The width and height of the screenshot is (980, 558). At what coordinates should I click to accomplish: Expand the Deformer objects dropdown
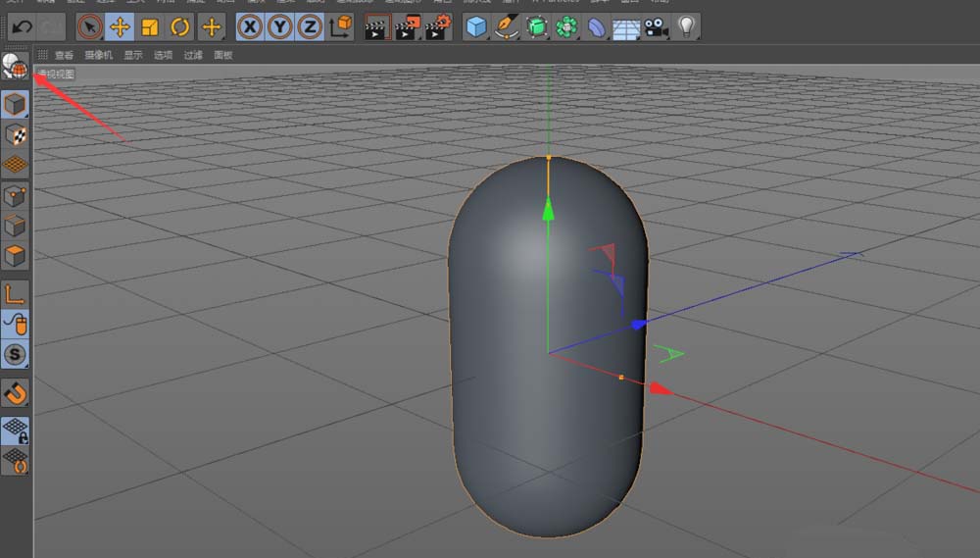click(596, 26)
